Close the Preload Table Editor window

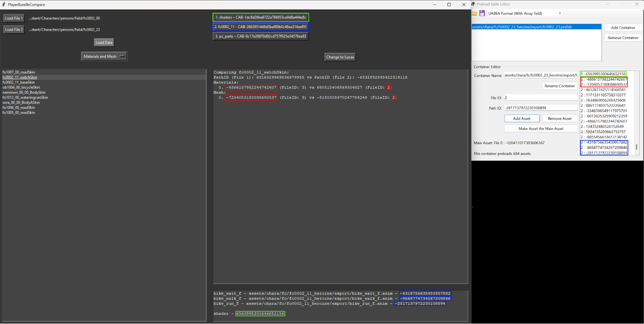tap(637, 4)
